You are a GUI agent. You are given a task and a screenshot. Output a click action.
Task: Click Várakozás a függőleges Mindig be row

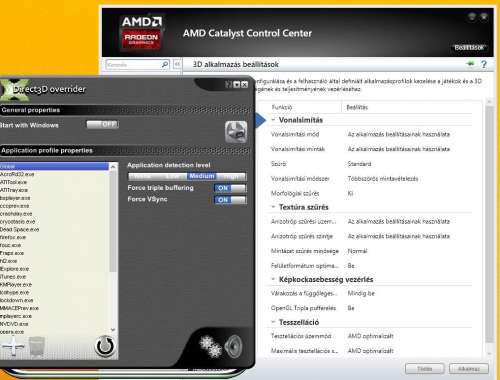click(x=371, y=293)
